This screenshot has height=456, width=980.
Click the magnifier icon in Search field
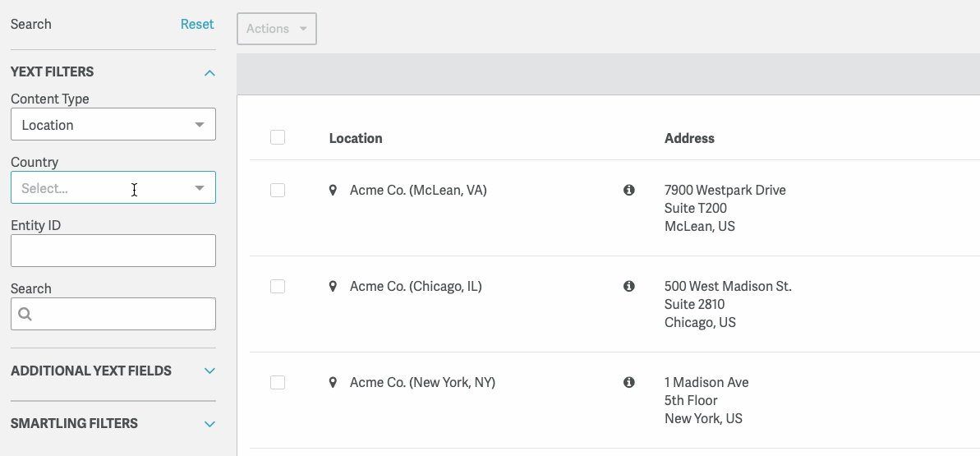[x=25, y=314]
